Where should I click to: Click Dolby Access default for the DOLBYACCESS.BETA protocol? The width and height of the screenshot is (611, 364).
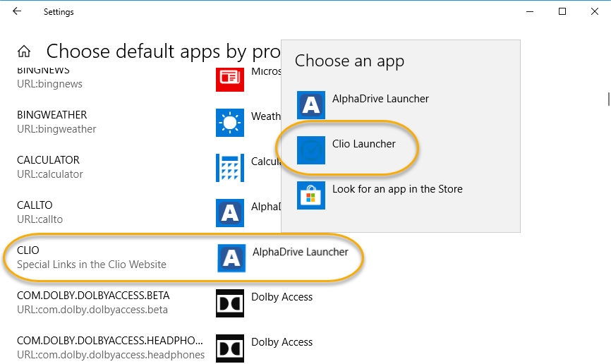coord(282,297)
